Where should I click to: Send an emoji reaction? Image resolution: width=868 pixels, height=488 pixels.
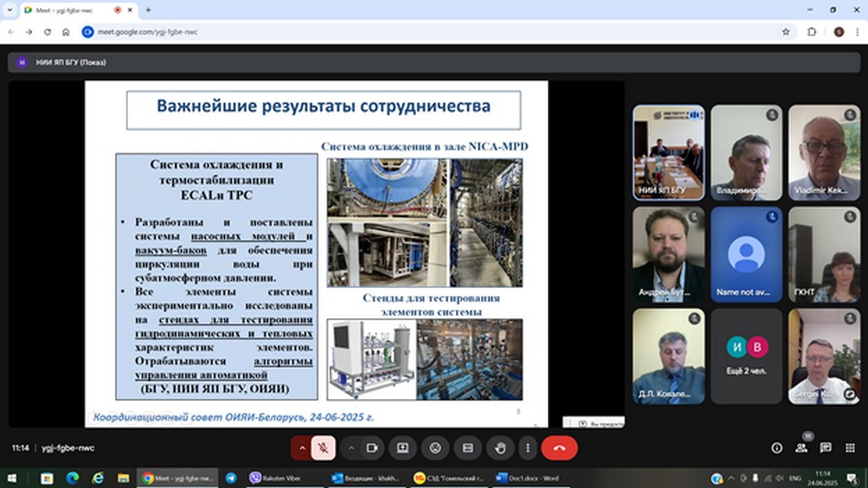pos(435,447)
